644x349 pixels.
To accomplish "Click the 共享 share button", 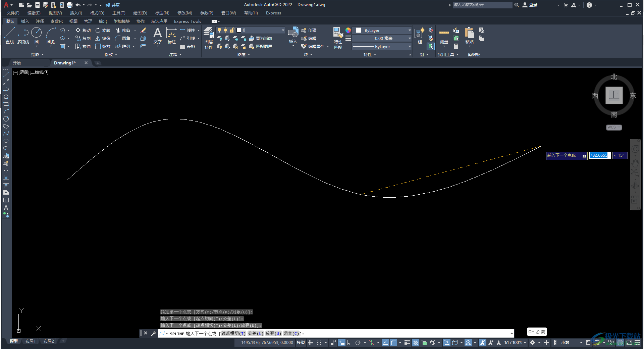I will pyautogui.click(x=112, y=5).
